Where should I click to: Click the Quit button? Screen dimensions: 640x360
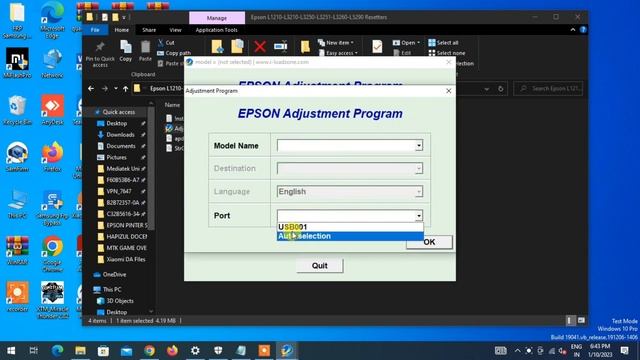(x=320, y=266)
